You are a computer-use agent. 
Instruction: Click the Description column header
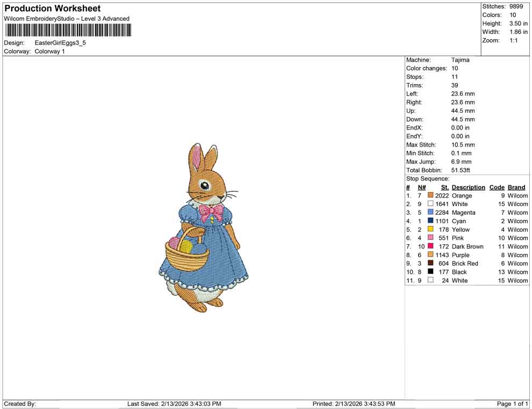click(x=468, y=187)
